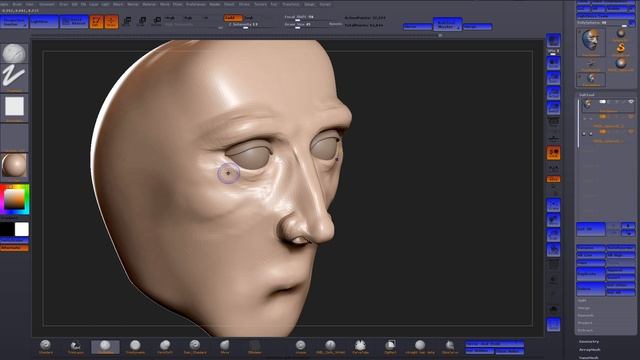Click the Scale view icon on right shelf
This screenshot has height=360, width=640.
pyautogui.click(x=553, y=235)
